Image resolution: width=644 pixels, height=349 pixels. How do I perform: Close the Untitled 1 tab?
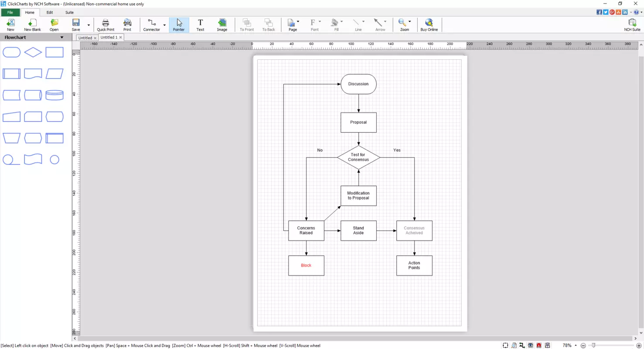click(121, 38)
